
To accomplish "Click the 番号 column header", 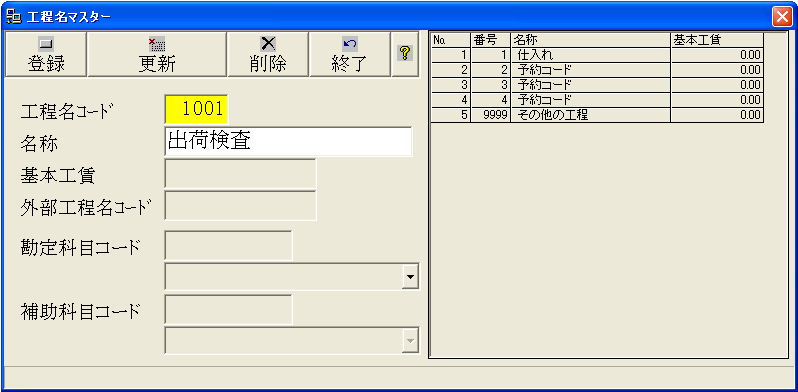I will tap(491, 40).
